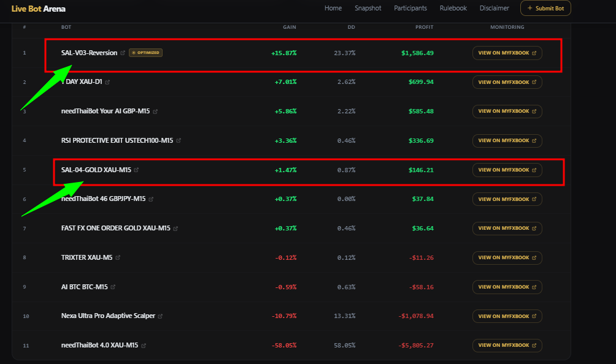The image size is (616, 364).
Task: Click the Live Bot Arena logo
Action: click(38, 9)
